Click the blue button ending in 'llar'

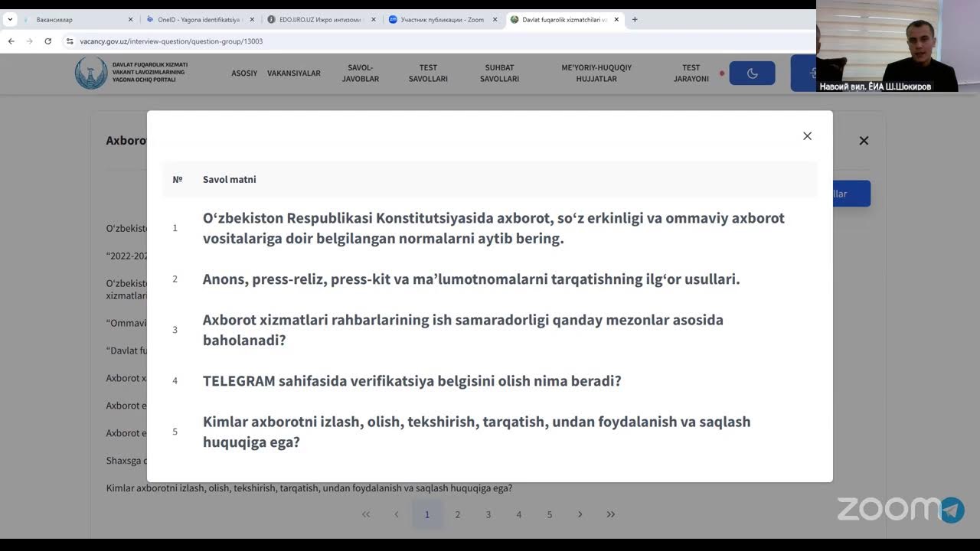(x=851, y=194)
